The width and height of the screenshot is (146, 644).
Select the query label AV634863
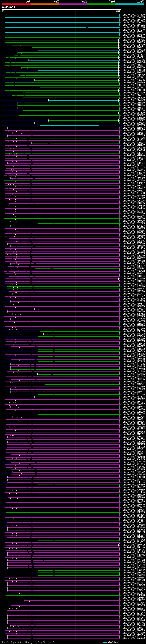point(8,8)
